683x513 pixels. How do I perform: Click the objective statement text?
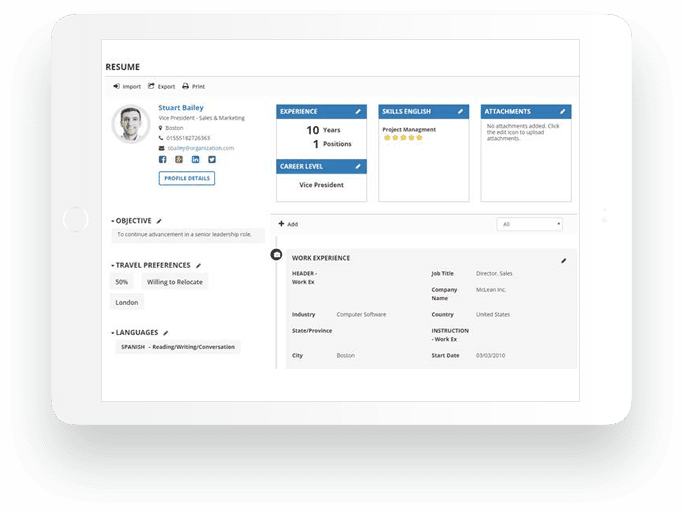184,234
